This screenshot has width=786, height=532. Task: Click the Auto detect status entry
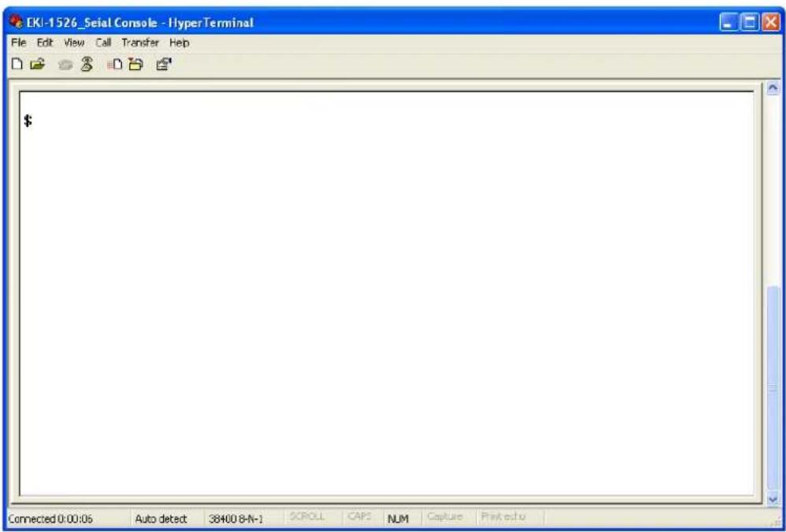coord(161,519)
